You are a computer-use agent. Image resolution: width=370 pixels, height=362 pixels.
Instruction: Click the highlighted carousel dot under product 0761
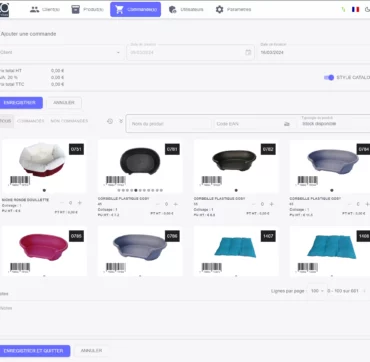136,190
